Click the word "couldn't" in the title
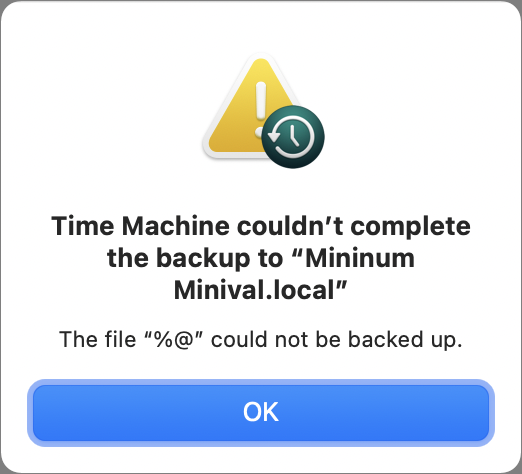Image resolution: width=522 pixels, height=474 pixels. click(x=290, y=226)
